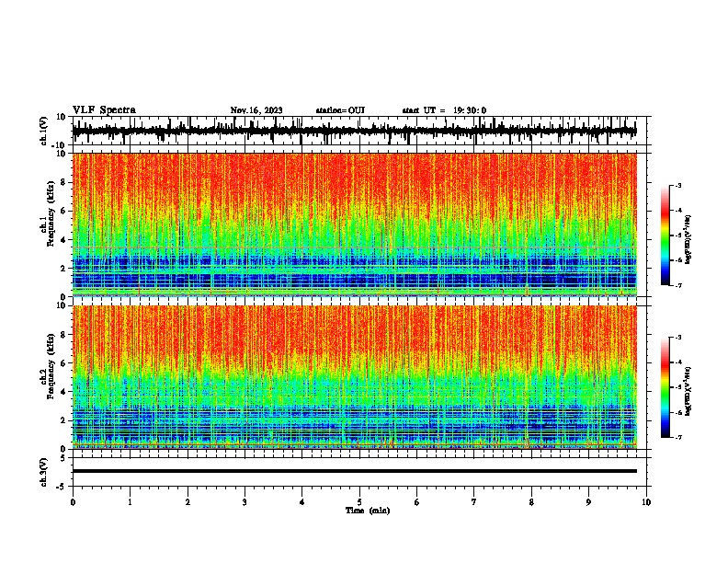Click the ch.1 colorbar log(PSD) label
Image resolution: width=728 pixels, height=563 pixels.
(688, 239)
